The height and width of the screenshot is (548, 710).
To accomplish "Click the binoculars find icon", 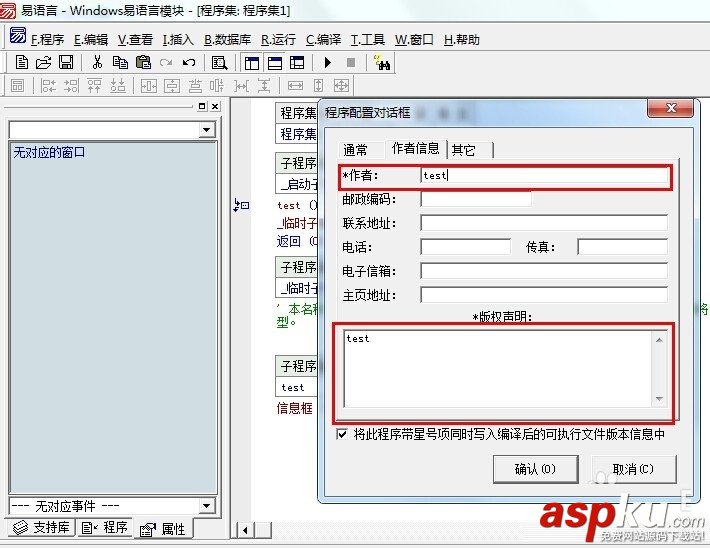I will 382,62.
